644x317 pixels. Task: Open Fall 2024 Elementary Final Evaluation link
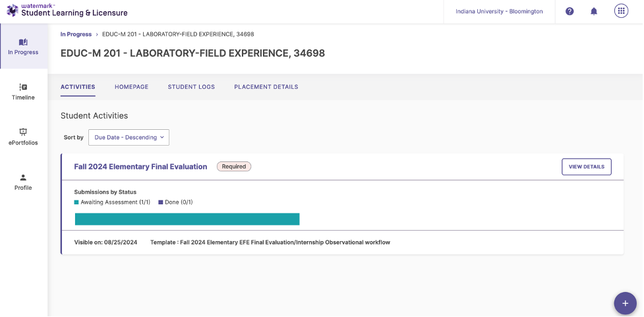pos(140,167)
